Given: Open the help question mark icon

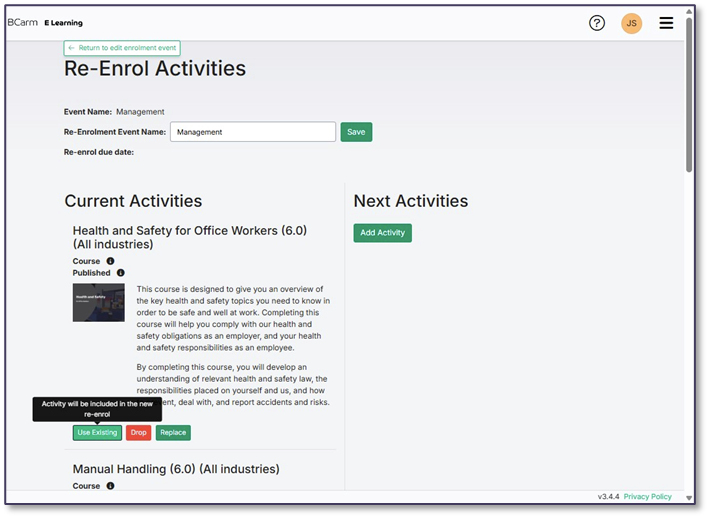Looking at the screenshot, I should pos(597,23).
